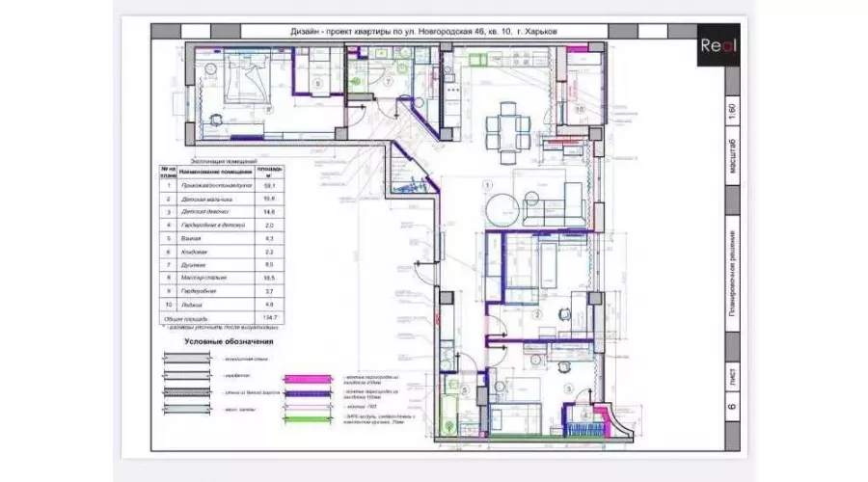This screenshot has height=482, width=868.
Task: Click circled room marker 3 on the plan
Action: pyautogui.click(x=568, y=389)
